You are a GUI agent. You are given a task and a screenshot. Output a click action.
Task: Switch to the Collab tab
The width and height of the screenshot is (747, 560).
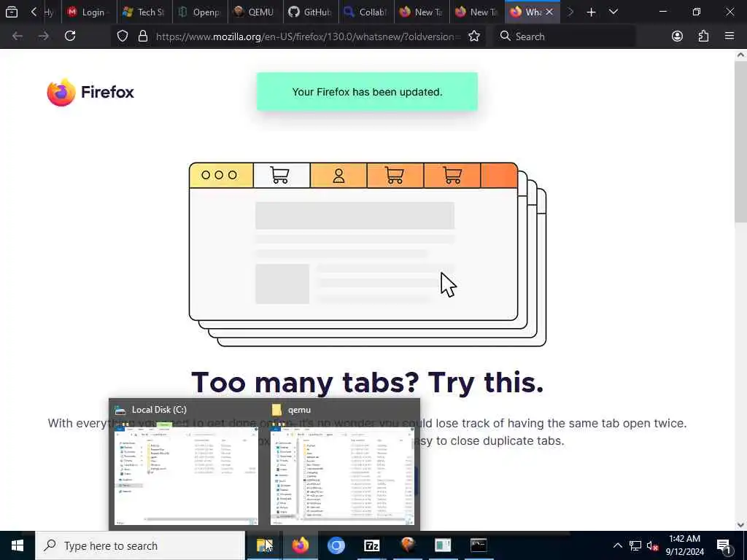366,12
